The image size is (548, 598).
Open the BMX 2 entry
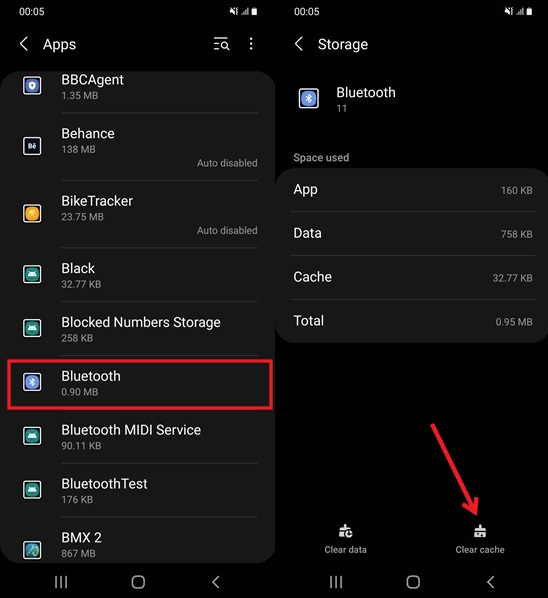click(137, 540)
